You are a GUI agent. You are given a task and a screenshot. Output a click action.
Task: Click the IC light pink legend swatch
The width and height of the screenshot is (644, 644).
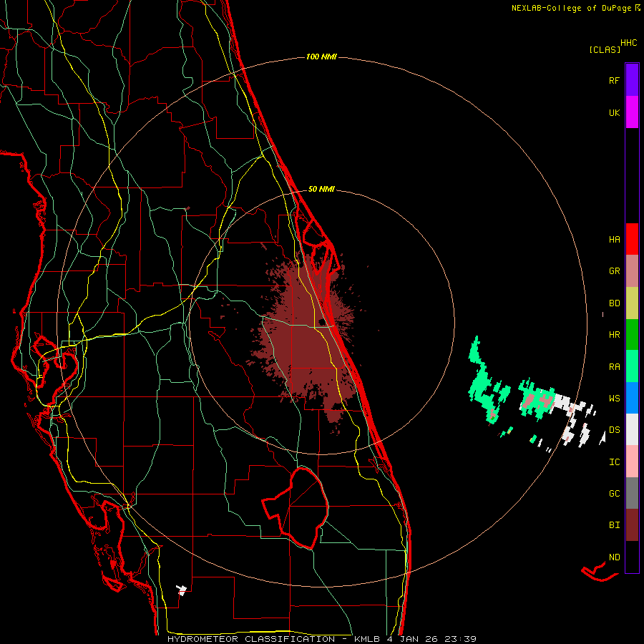tap(632, 462)
